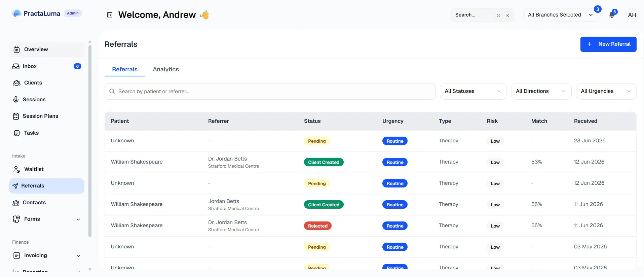This screenshot has width=644, height=277.
Task: Go to Overview in sidebar
Action: [x=47, y=49]
